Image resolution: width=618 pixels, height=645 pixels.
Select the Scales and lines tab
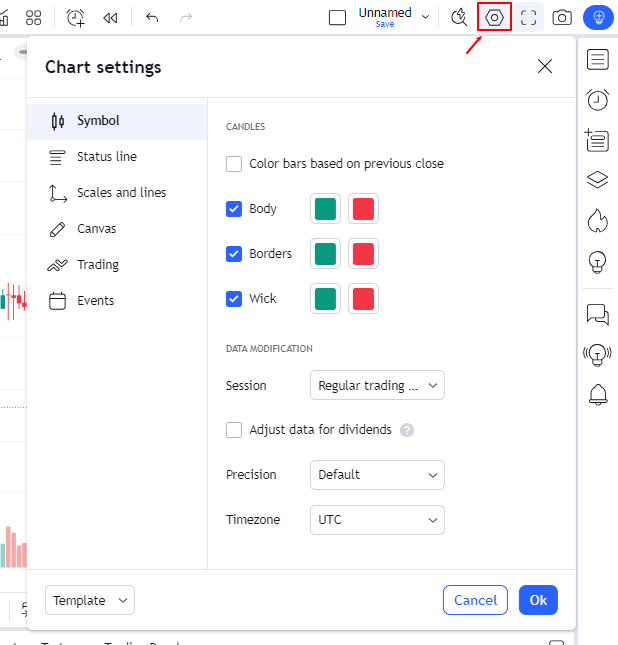point(121,193)
